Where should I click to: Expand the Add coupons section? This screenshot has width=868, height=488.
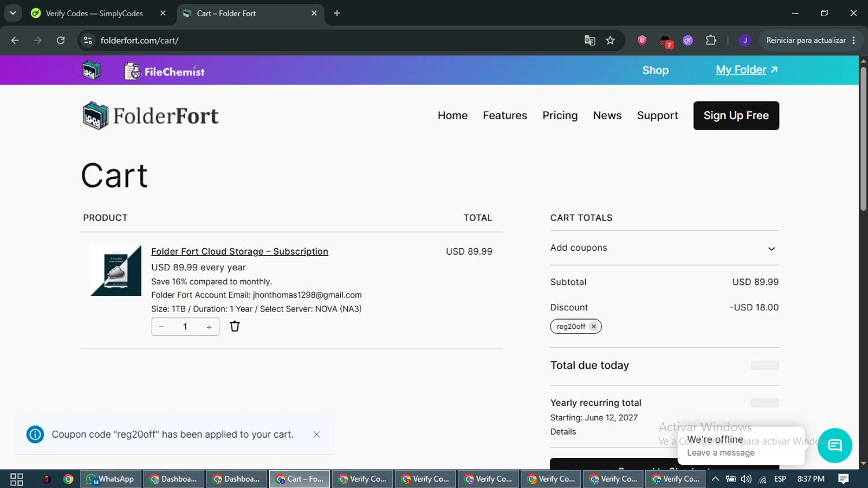tap(664, 248)
